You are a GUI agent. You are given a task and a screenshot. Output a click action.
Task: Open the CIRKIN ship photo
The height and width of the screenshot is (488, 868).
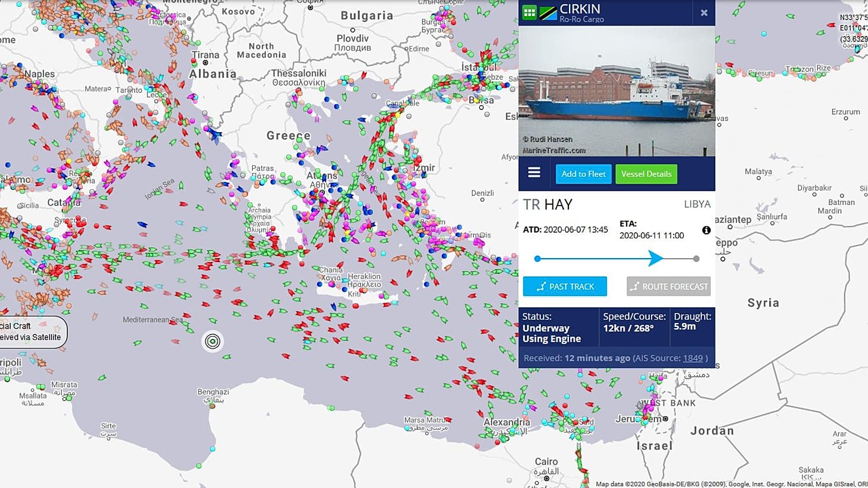[x=617, y=91]
